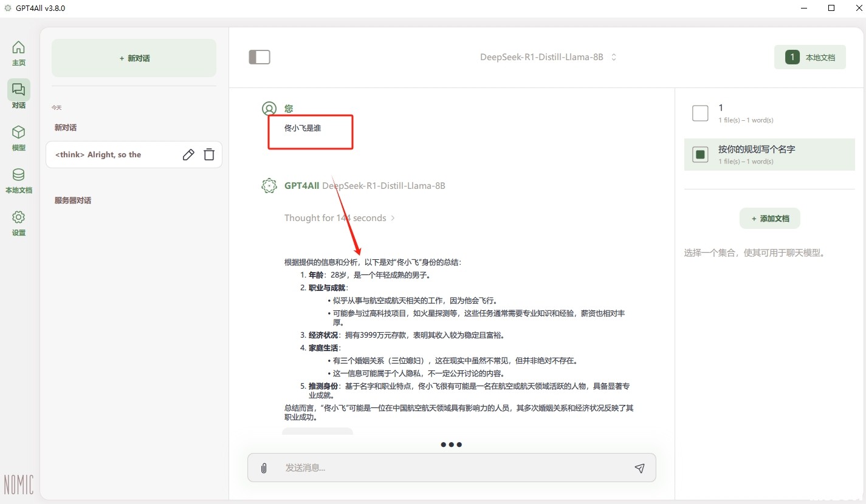Expand 'Thought for 144 seconds' section
Image resolution: width=866 pixels, height=504 pixels.
340,218
